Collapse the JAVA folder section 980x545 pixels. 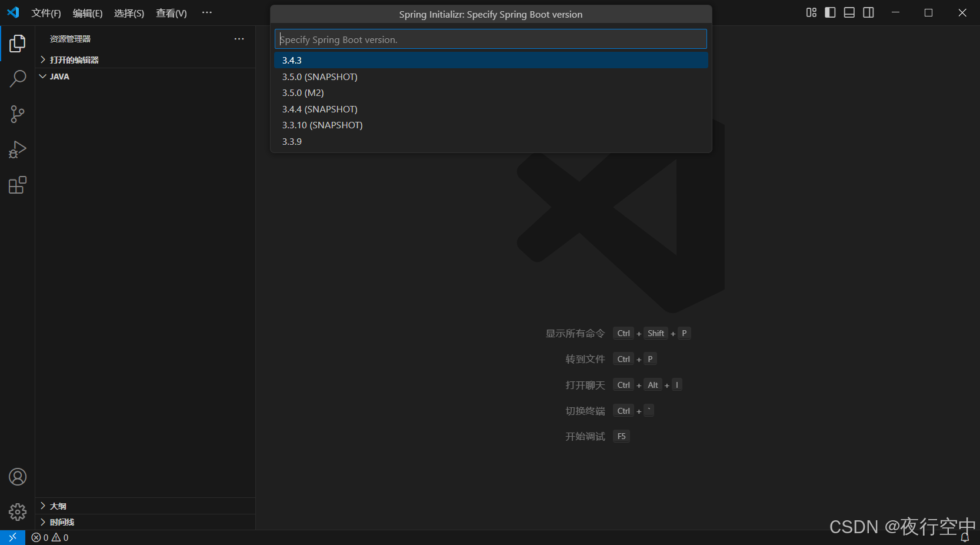[x=145, y=77]
